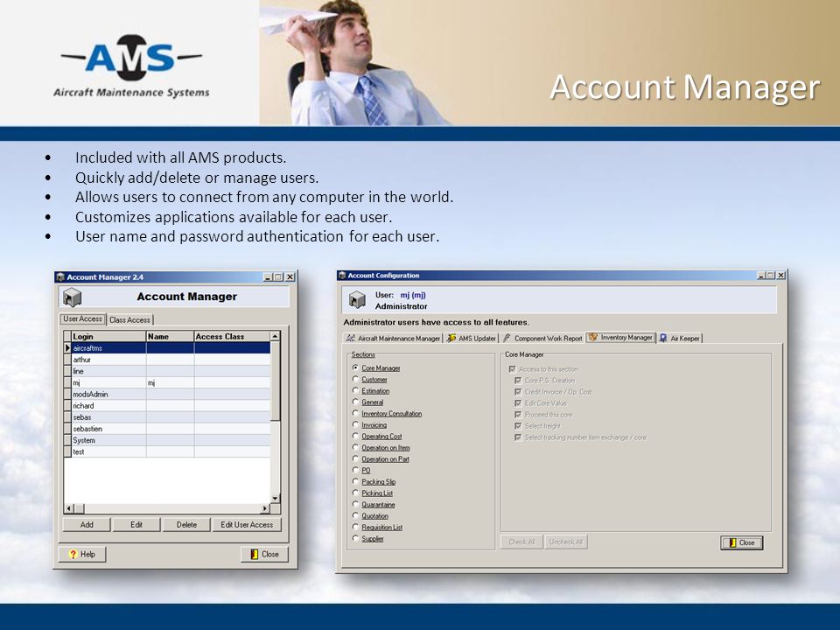This screenshot has height=630, width=840.
Task: Click the Login column header
Action: coord(108,336)
